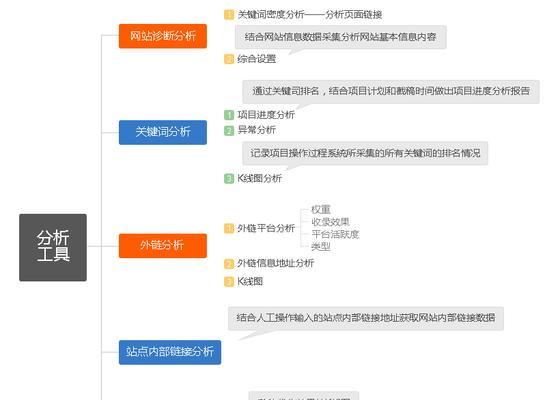
Task: Click the yellow icon beside 外链平台分析
Action: click(229, 228)
